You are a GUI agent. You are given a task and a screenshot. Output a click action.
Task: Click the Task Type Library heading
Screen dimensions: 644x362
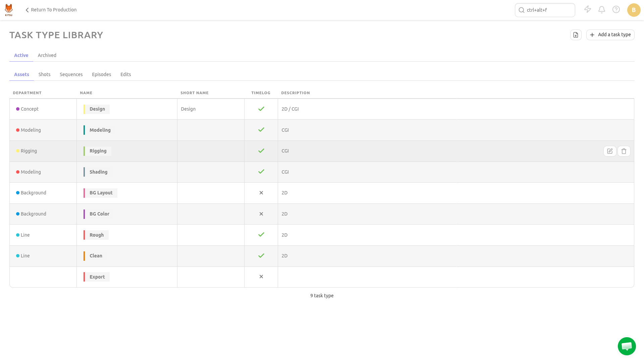tap(56, 35)
